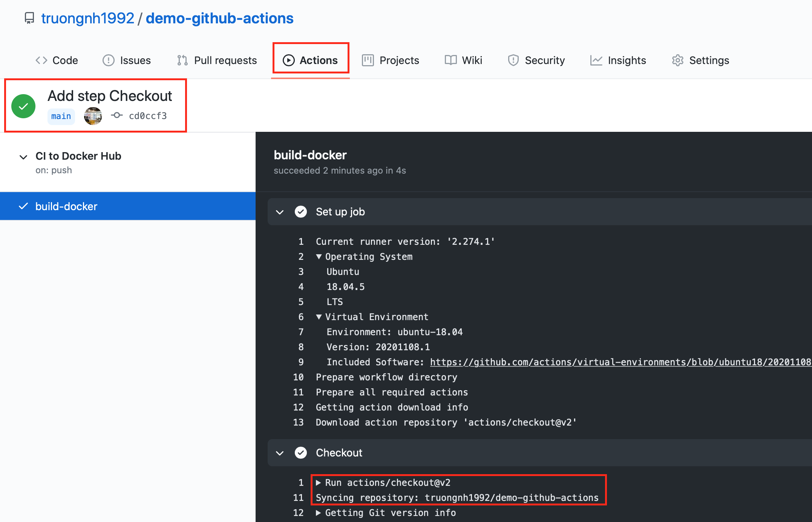Open the Wiki tab

pyautogui.click(x=463, y=60)
